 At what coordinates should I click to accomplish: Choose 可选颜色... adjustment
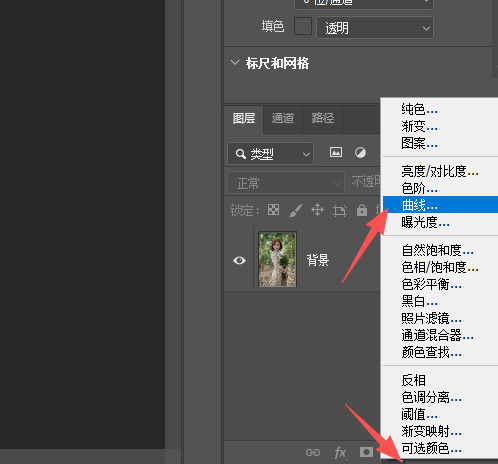pos(440,449)
